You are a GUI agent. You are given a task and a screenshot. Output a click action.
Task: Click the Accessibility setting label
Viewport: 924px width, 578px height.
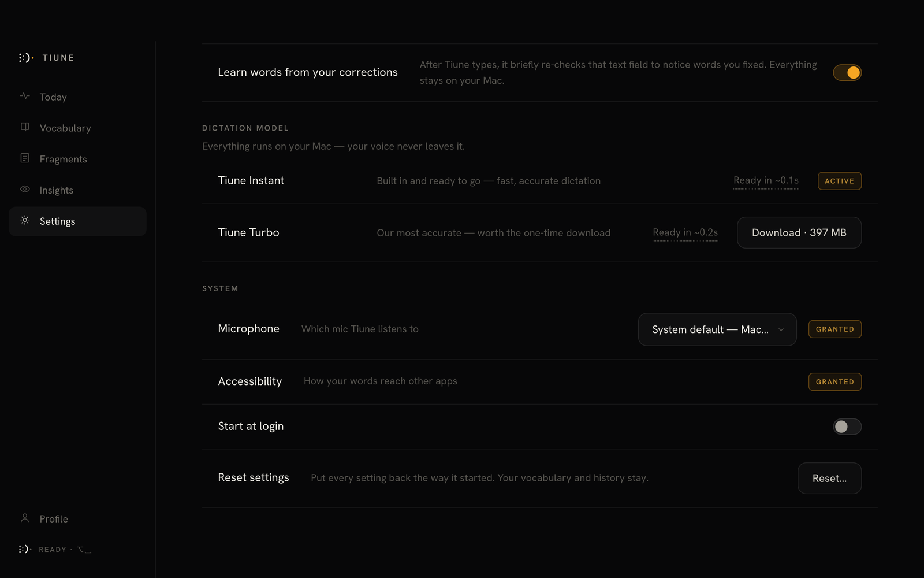tap(249, 381)
